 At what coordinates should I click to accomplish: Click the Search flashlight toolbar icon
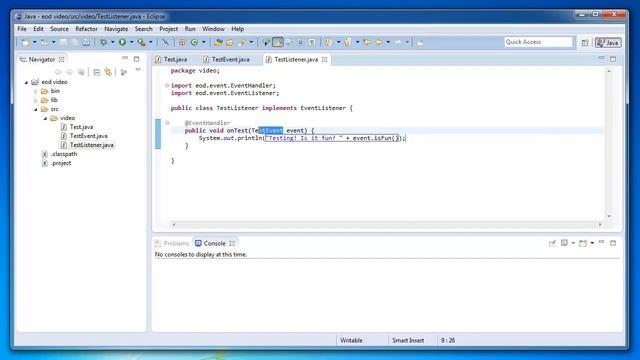pos(242,42)
